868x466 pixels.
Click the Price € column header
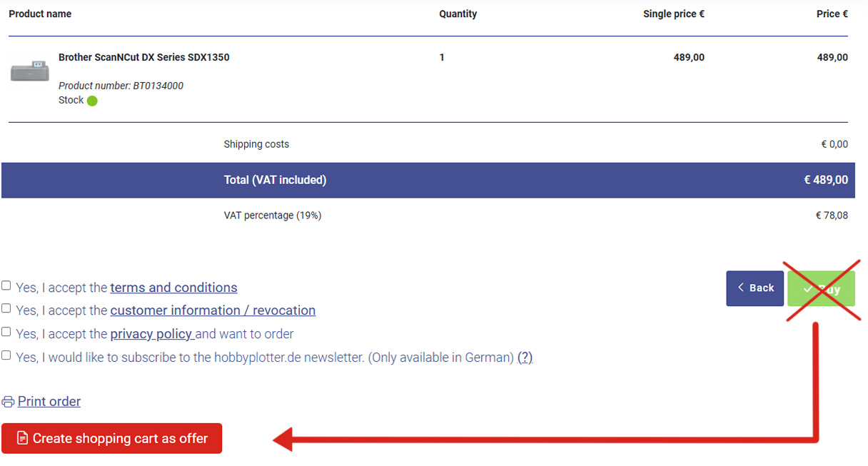pos(832,14)
